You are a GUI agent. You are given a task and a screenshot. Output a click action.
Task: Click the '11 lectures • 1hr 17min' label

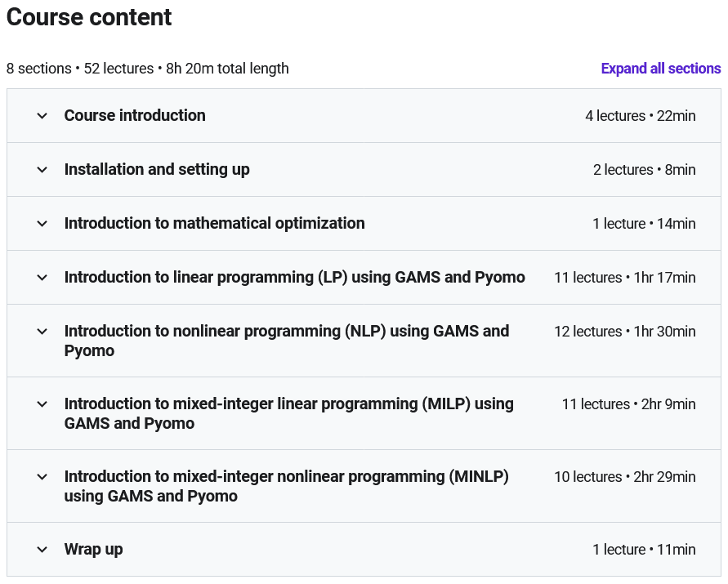624,278
